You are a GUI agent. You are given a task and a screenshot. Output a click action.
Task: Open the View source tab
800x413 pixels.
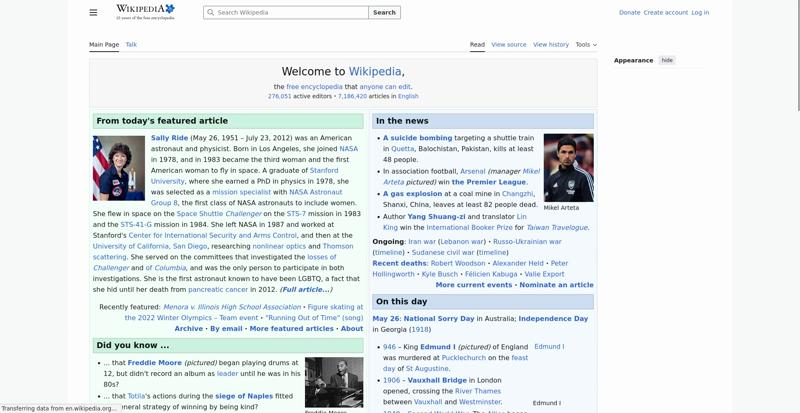pyautogui.click(x=509, y=45)
